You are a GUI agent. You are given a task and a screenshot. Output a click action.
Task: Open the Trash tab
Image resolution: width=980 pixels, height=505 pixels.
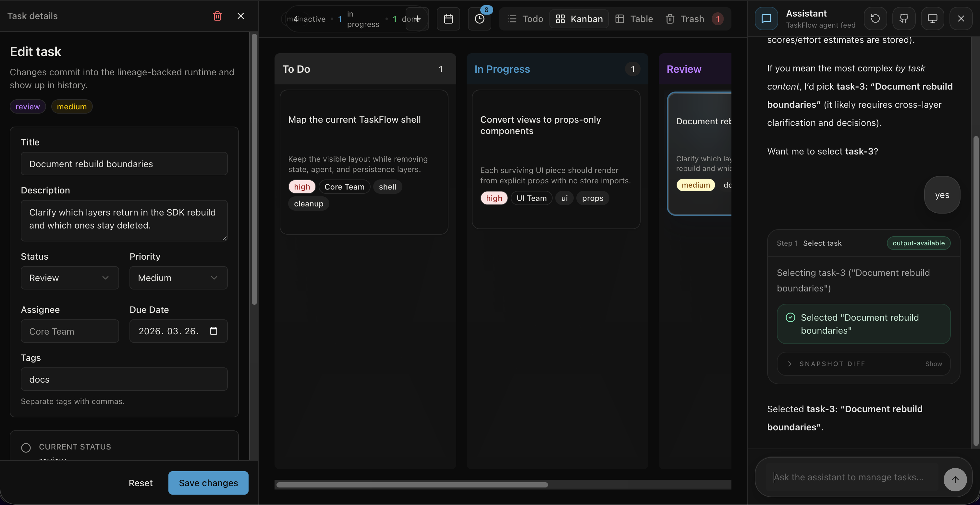pos(685,18)
